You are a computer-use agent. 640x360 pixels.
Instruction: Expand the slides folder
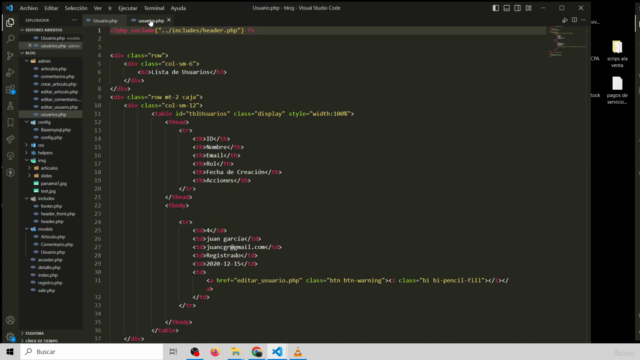pyautogui.click(x=46, y=176)
